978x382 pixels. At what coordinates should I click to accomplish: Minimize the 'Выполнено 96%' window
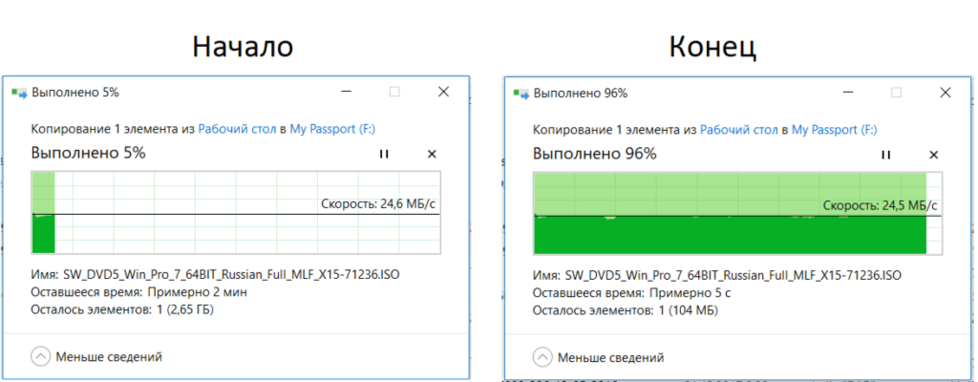tap(848, 93)
